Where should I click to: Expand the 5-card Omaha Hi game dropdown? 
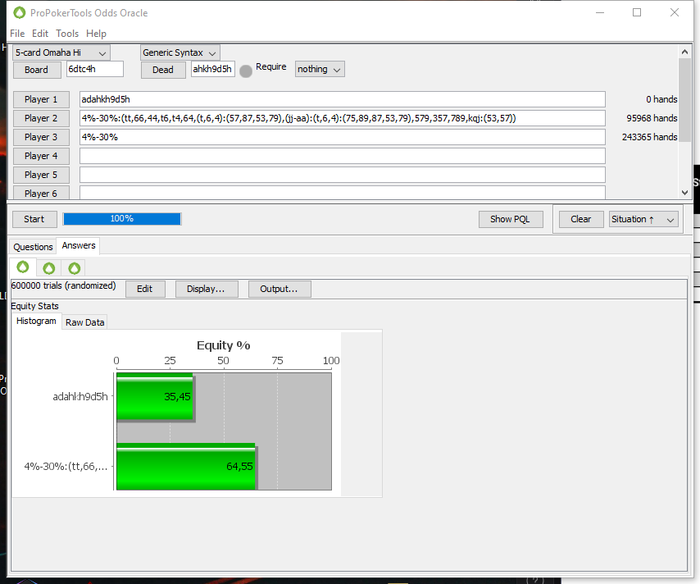coord(61,53)
